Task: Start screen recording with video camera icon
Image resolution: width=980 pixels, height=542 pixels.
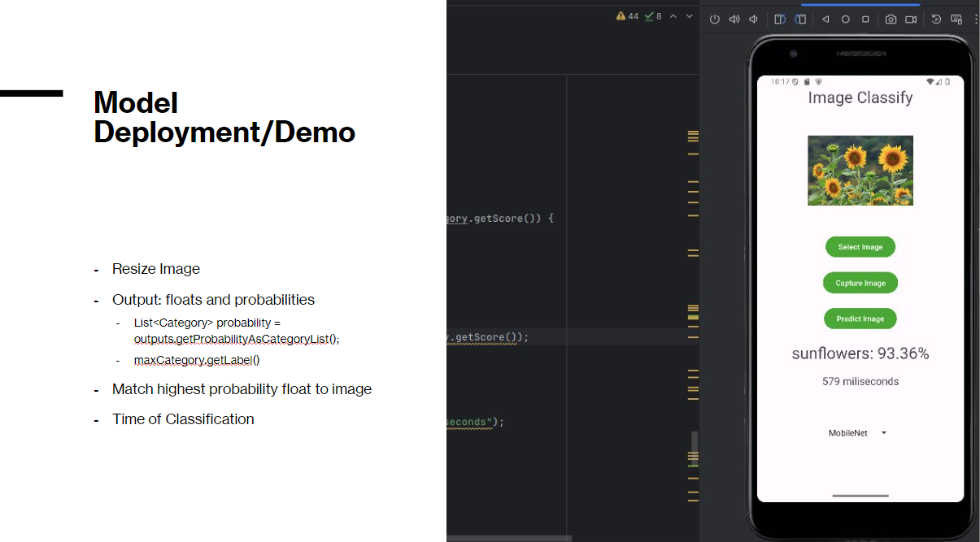Action: 912,20
